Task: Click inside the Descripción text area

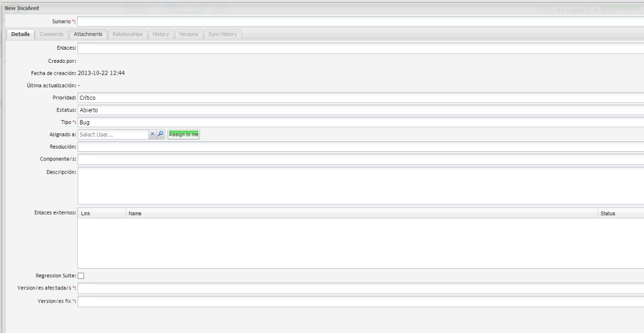Action: pyautogui.click(x=361, y=186)
